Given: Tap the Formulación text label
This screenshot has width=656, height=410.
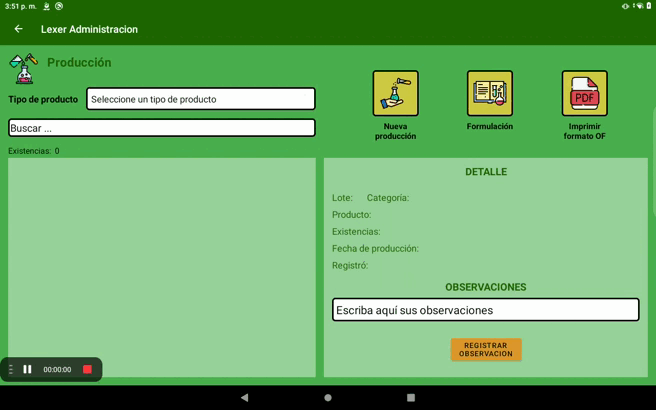Looking at the screenshot, I should pos(489,127).
